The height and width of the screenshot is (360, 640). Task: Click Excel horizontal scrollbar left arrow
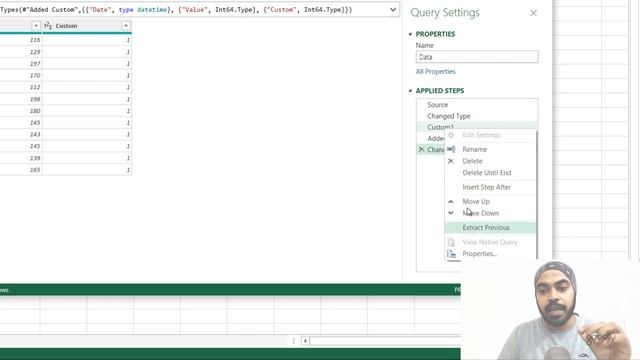point(305,341)
